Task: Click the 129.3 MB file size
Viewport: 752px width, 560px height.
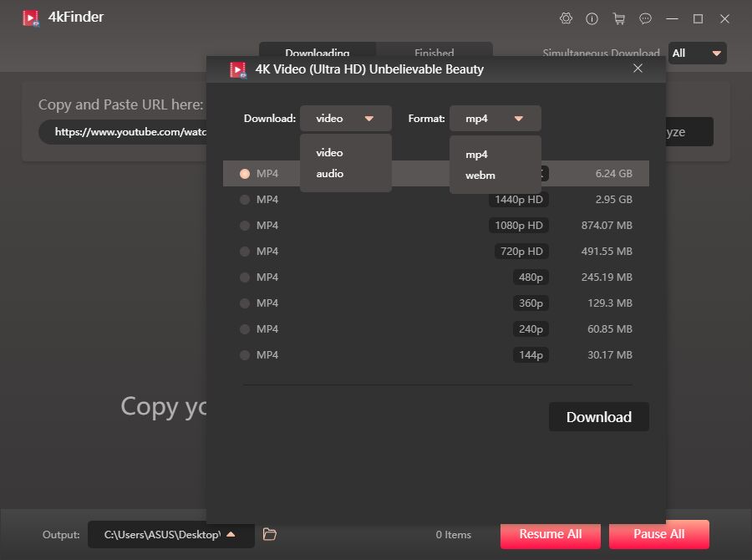Action: 610,303
